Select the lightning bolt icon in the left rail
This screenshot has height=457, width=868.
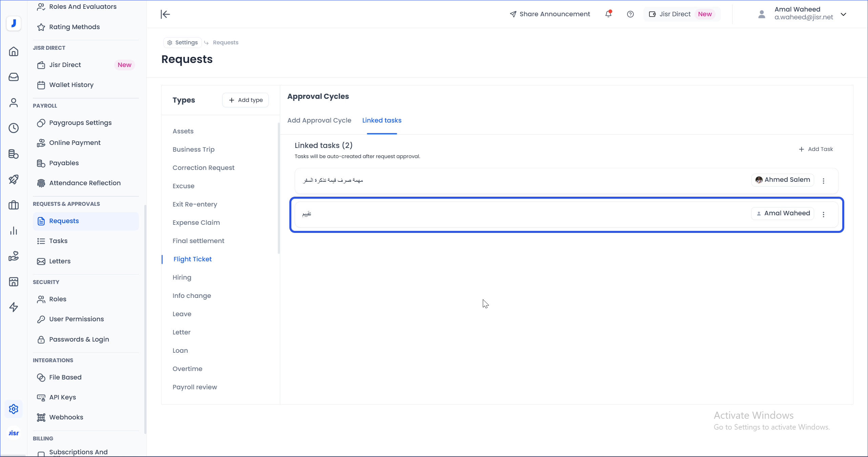[14, 307]
